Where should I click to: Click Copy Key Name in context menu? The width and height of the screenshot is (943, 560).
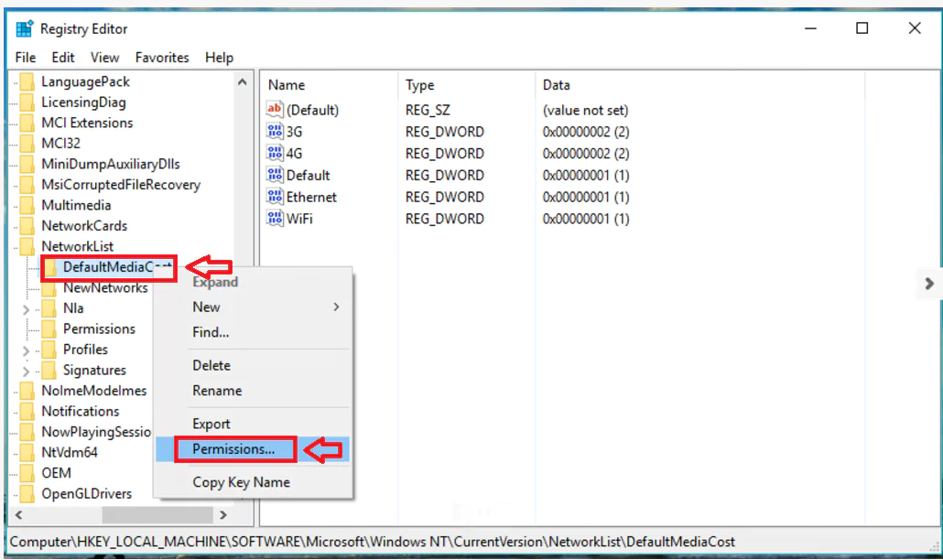point(241,482)
